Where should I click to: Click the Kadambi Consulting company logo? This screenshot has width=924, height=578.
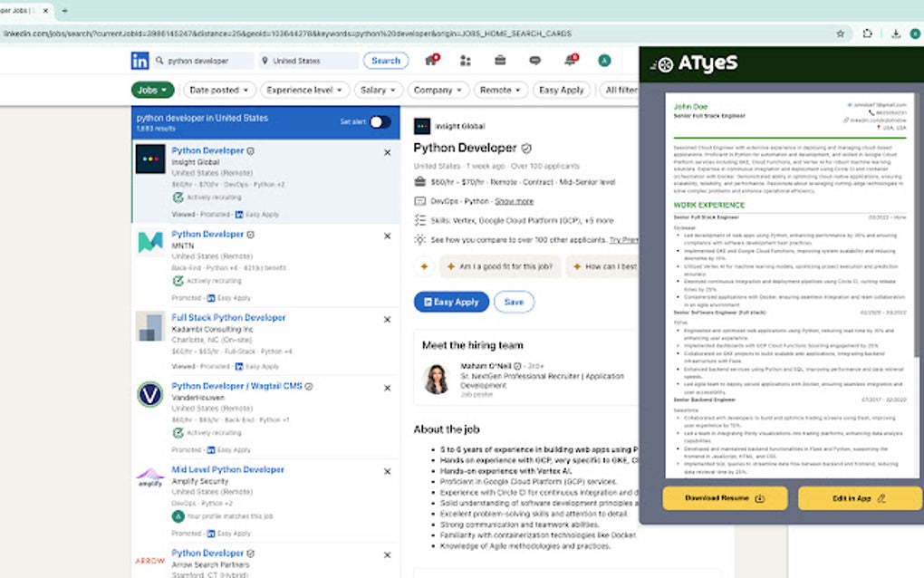(x=150, y=326)
